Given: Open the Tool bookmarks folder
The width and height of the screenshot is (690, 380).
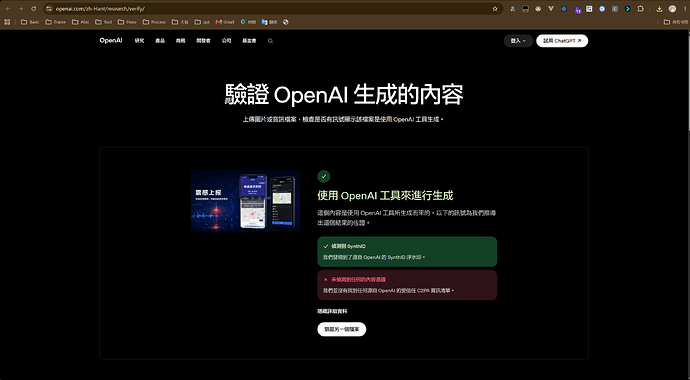Looking at the screenshot, I should 104,22.
